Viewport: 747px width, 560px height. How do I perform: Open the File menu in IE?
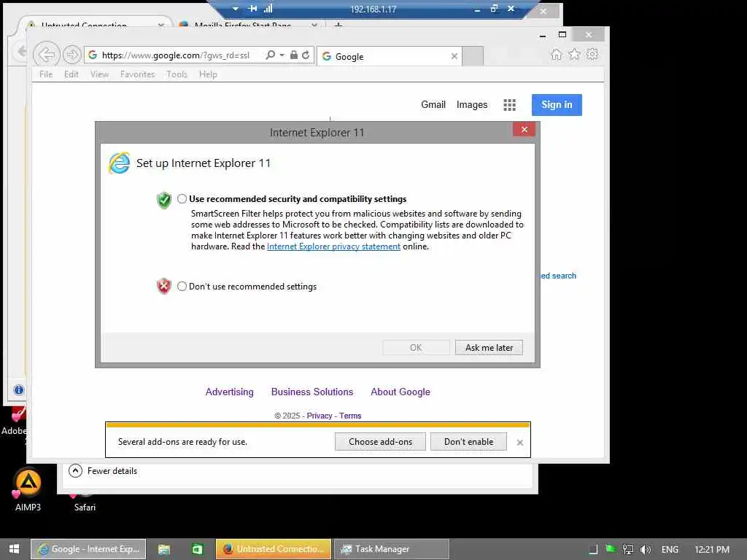coord(46,74)
